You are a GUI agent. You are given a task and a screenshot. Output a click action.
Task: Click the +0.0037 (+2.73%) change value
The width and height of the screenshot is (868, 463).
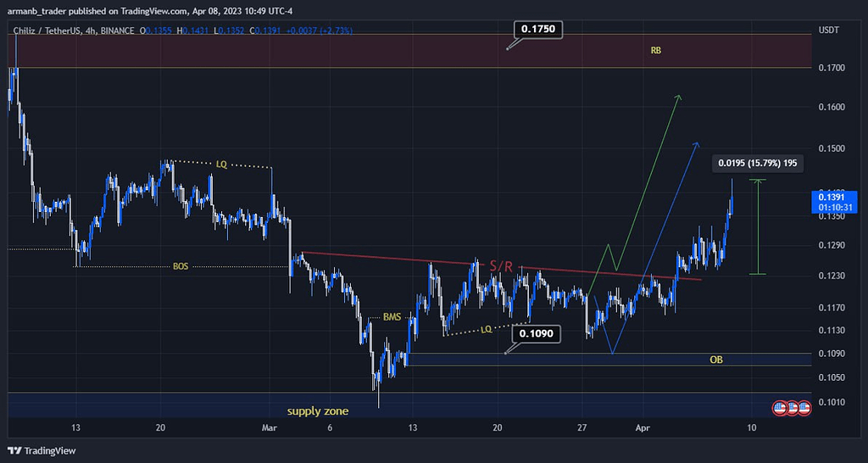(x=319, y=31)
